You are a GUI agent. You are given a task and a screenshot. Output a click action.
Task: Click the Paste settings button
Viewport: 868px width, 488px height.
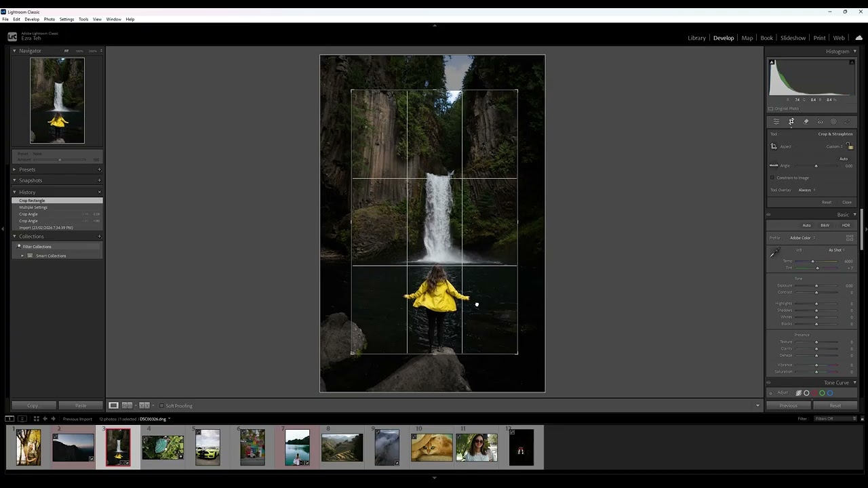[81, 405]
